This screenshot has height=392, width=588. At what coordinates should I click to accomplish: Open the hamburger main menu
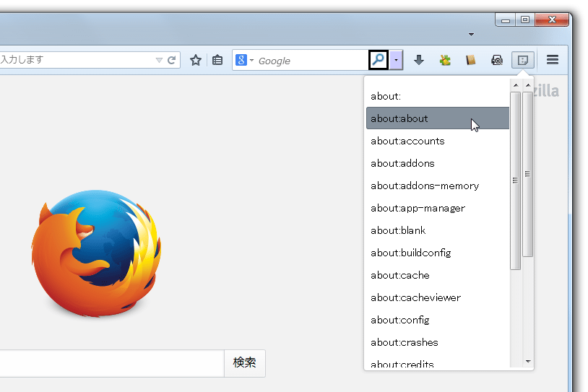point(553,60)
